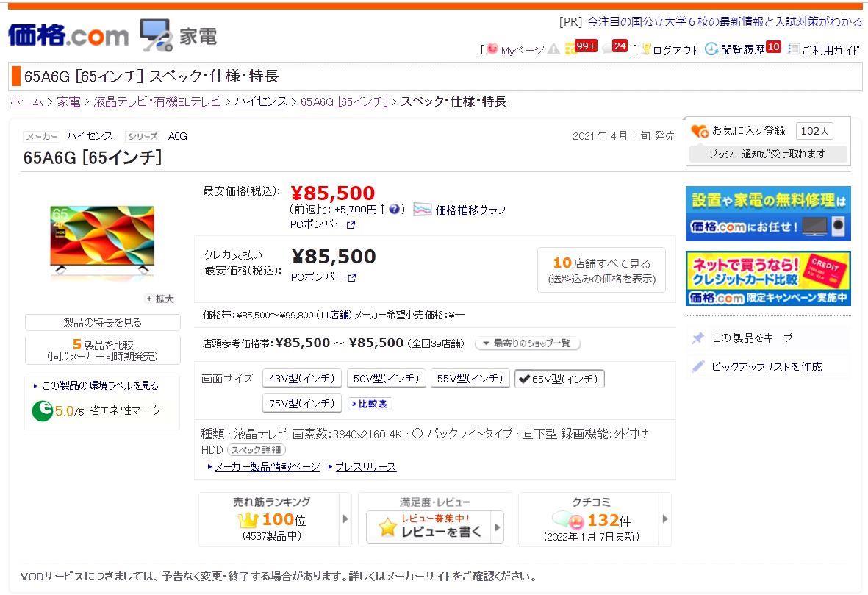
Task: Click スペック詳細 button
Action: [257, 450]
